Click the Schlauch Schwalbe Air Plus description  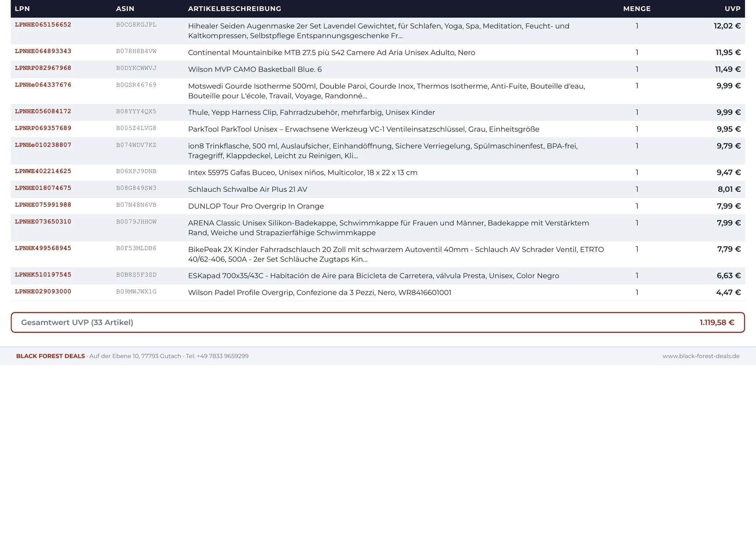pyautogui.click(x=247, y=190)
